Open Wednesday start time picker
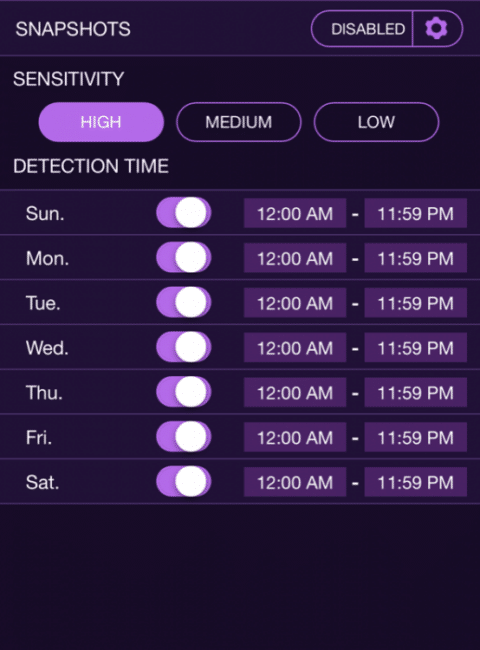This screenshot has width=480, height=650. [295, 347]
